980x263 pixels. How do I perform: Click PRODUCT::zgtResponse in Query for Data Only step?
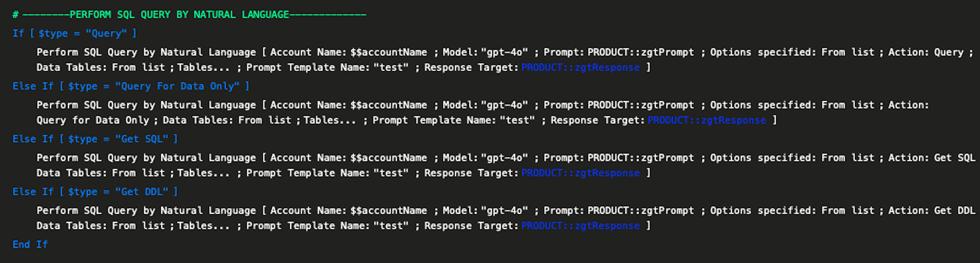(x=707, y=120)
